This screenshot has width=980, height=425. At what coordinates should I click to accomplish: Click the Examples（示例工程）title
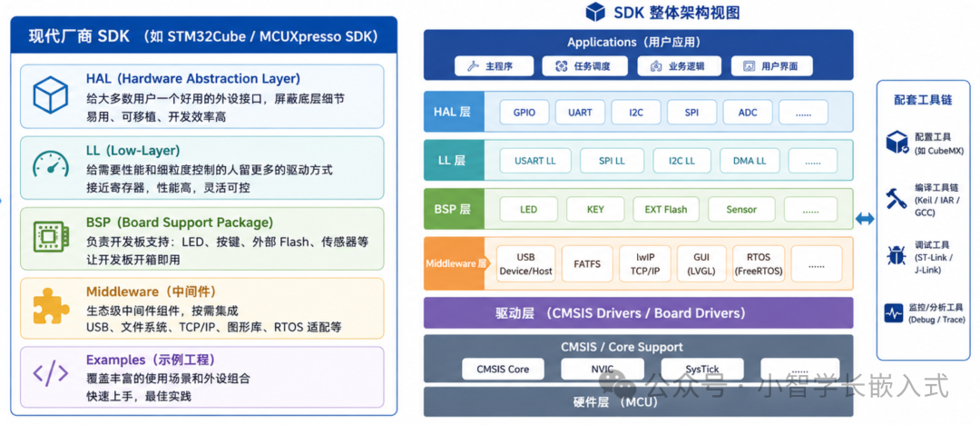(151, 360)
